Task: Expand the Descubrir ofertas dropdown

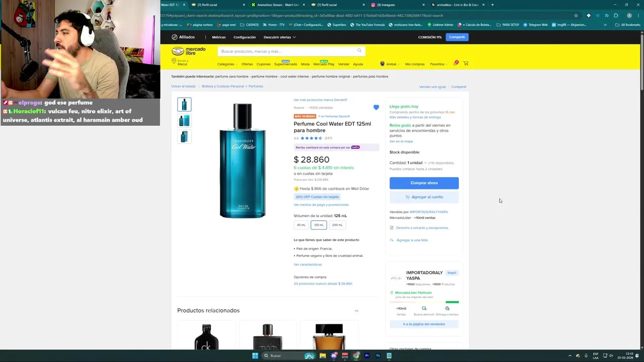Action: click(x=279, y=37)
